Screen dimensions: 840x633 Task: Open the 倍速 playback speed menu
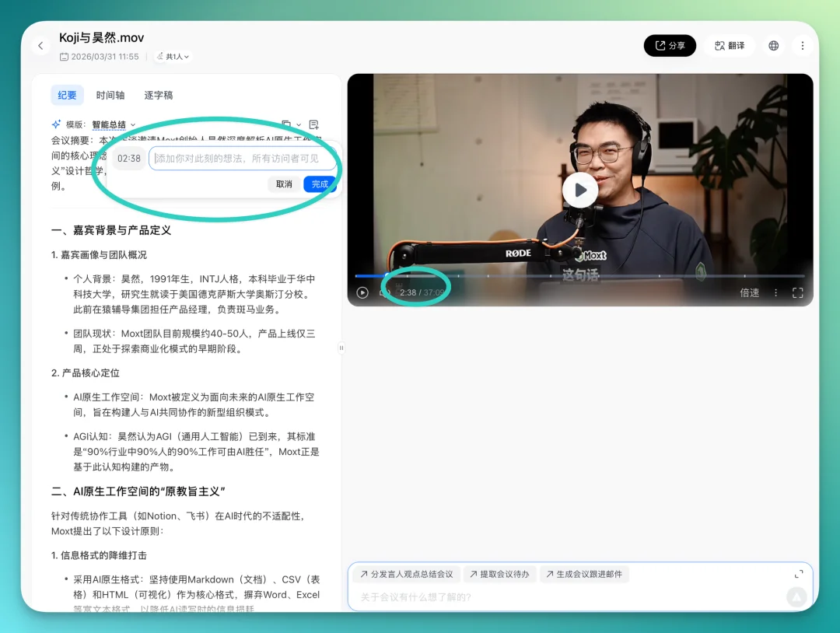click(x=749, y=292)
